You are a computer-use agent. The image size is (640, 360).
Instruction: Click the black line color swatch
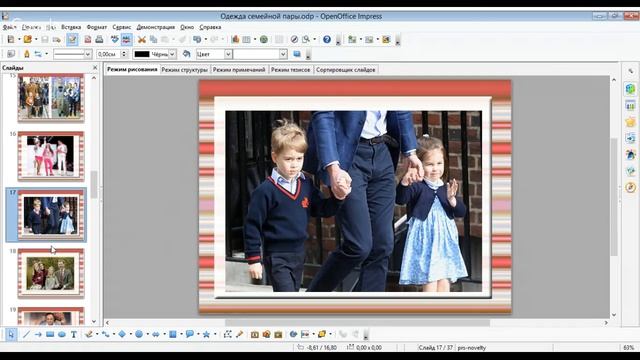pos(142,54)
